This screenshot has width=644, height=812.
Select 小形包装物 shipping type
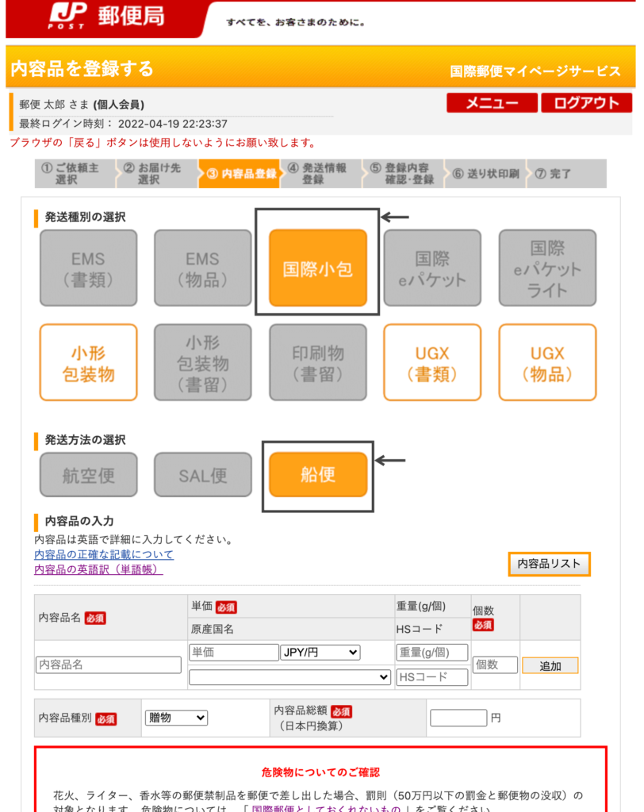89,362
